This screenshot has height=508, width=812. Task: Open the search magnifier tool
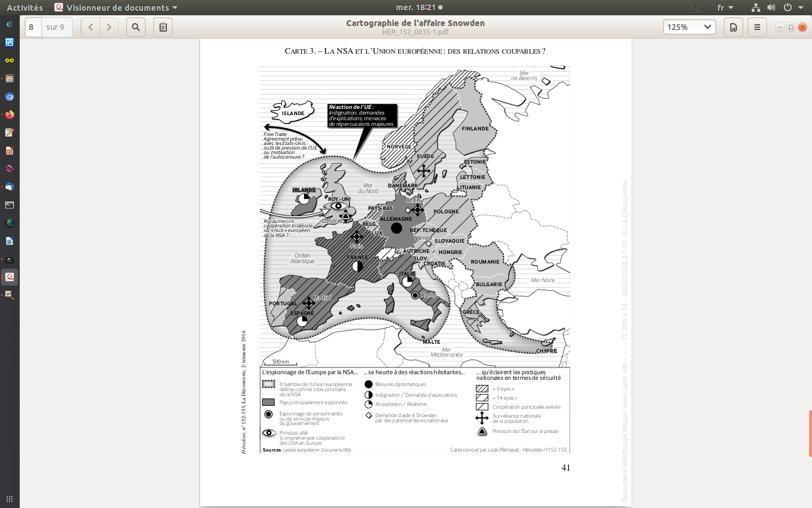pos(136,27)
